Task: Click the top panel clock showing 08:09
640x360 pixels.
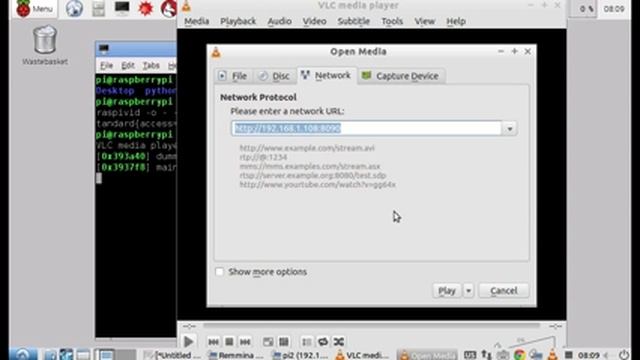Action: 613,9
